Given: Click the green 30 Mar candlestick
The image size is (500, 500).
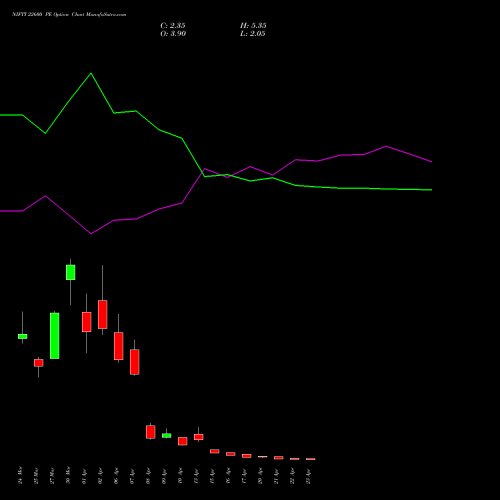Looking at the screenshot, I should (71, 272).
